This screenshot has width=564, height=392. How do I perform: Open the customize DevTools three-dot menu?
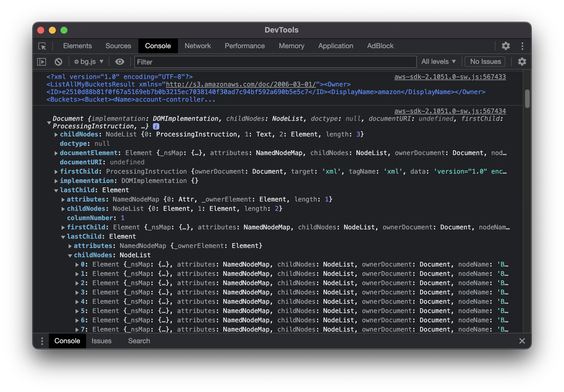522,46
